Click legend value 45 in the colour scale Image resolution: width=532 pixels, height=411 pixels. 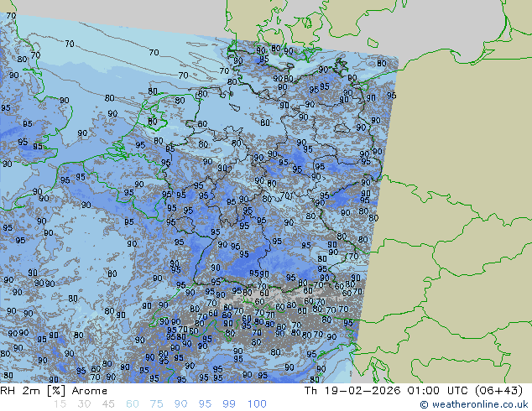108,404
